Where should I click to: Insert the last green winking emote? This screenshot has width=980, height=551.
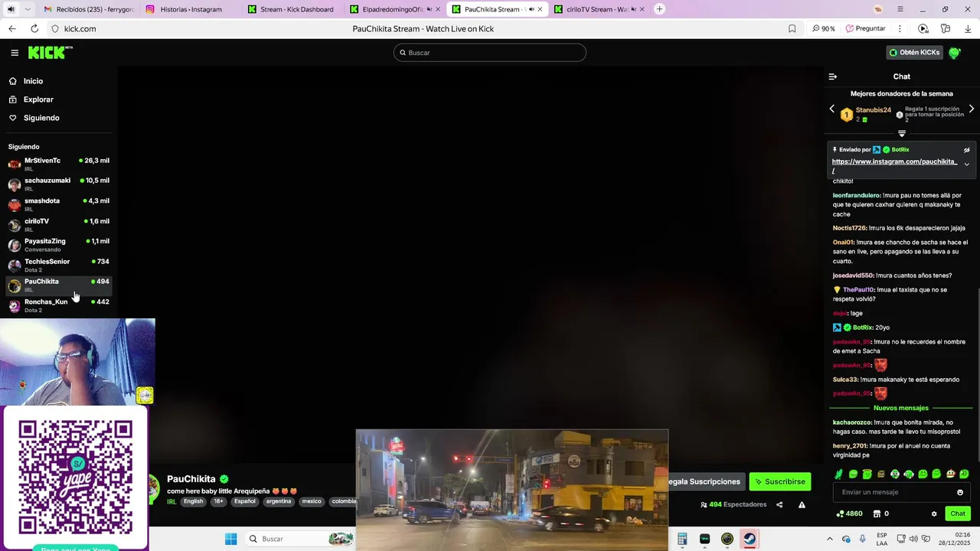(x=964, y=474)
